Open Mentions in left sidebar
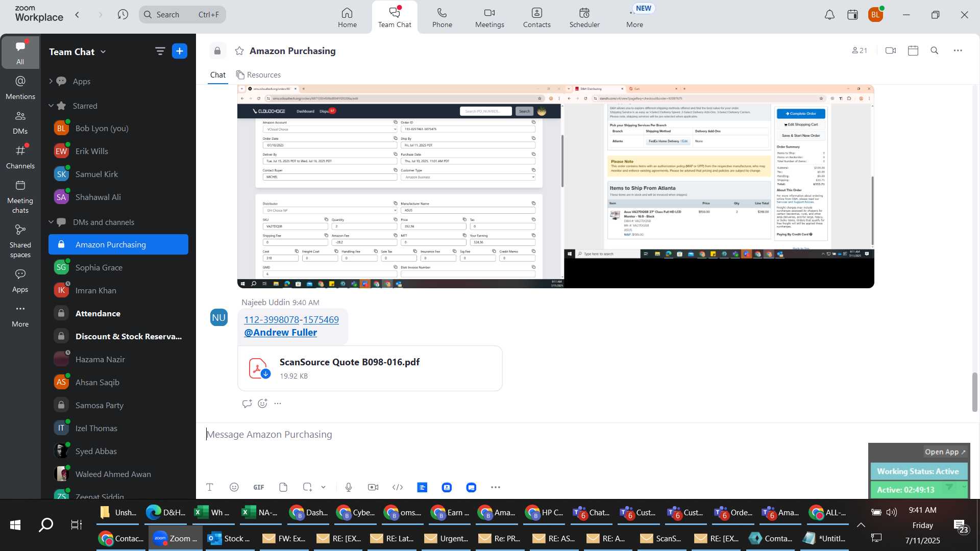Screen dimensions: 980x551 pos(20,87)
